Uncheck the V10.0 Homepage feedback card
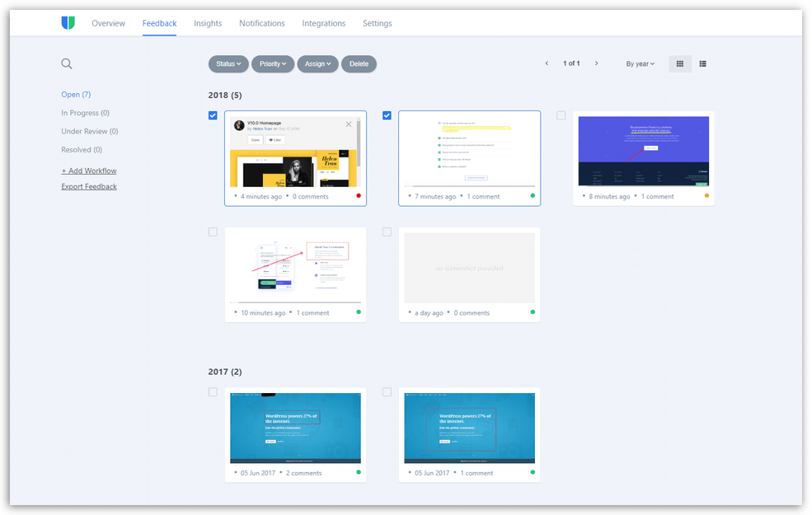Viewport: 812px width, 515px height. coord(213,115)
